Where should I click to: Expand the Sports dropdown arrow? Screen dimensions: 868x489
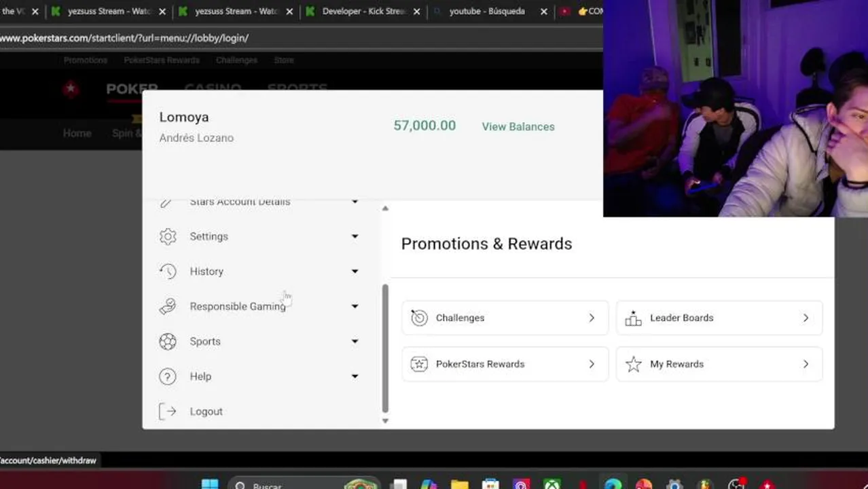tap(355, 342)
